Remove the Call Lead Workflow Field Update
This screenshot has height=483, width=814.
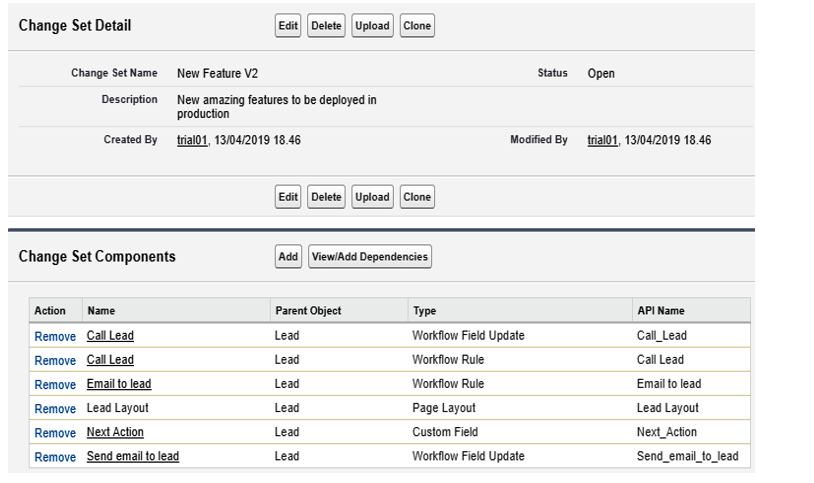(55, 337)
